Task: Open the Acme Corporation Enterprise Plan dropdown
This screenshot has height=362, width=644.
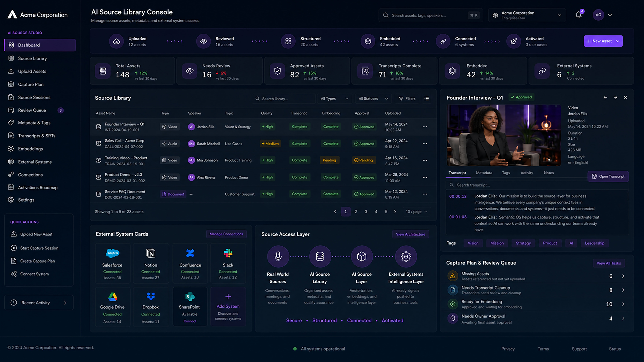Action: [527, 15]
